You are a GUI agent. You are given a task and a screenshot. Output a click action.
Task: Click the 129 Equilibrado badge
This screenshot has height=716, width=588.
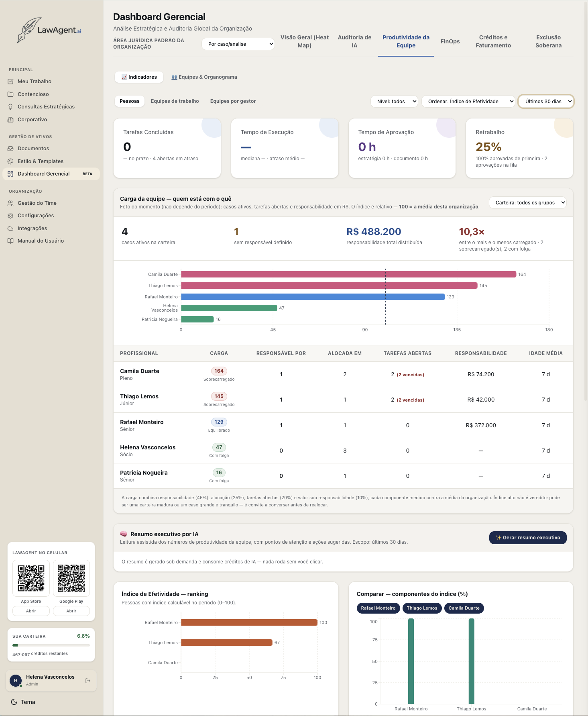[219, 422]
